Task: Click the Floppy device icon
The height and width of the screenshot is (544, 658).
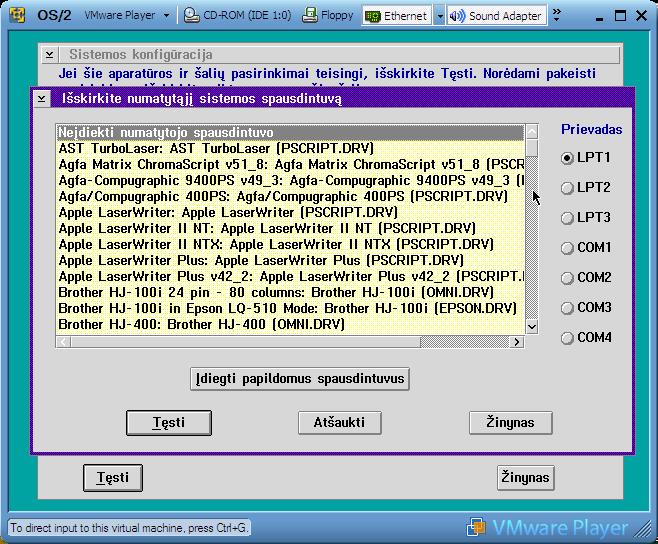Action: click(310, 16)
